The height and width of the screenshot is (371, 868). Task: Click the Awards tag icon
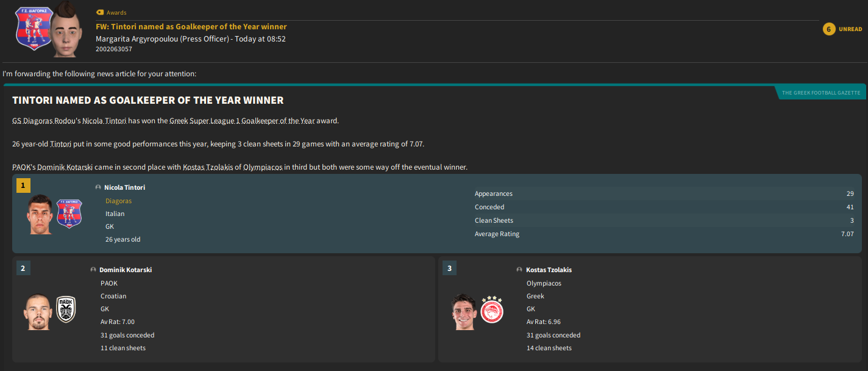coord(100,13)
